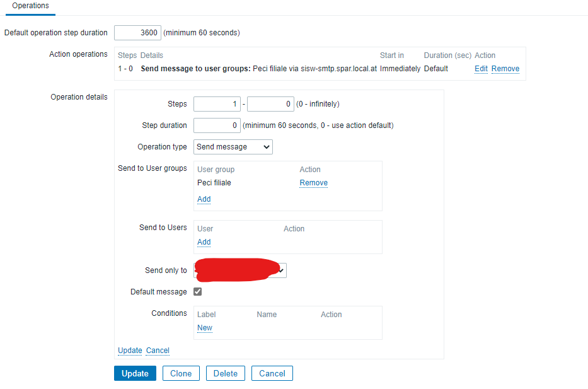
Task: Add a user under Send to Users
Action: tap(204, 242)
